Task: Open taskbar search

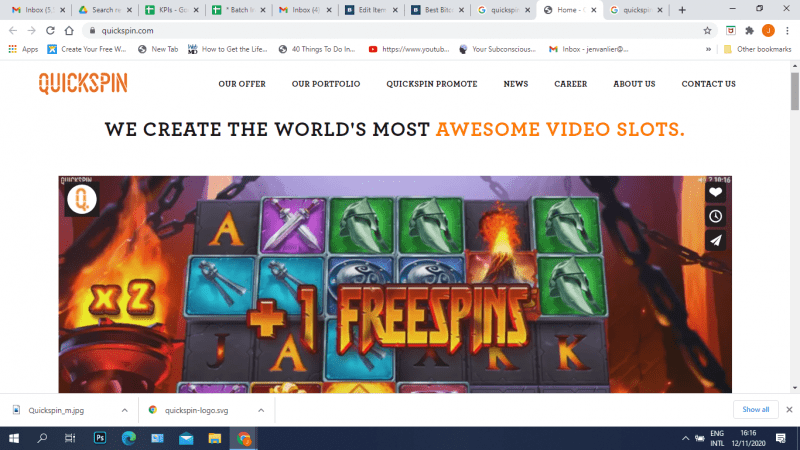Action: coord(42,438)
